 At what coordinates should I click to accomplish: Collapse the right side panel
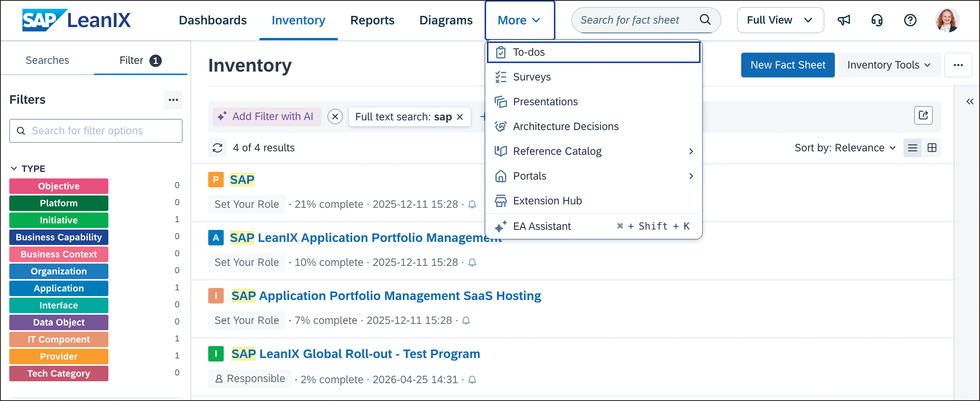point(970,101)
